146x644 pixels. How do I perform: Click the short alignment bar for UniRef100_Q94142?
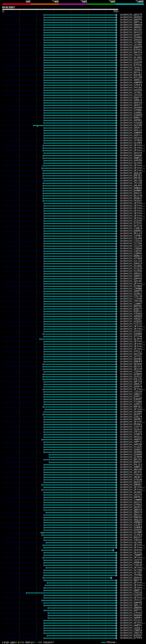point(78,578)
